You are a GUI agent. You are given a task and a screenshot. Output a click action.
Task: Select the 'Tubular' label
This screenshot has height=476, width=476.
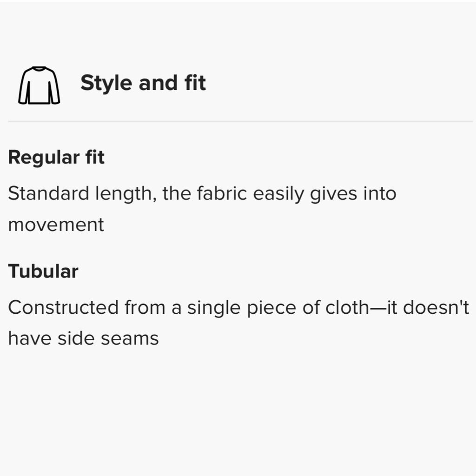pos(43,271)
